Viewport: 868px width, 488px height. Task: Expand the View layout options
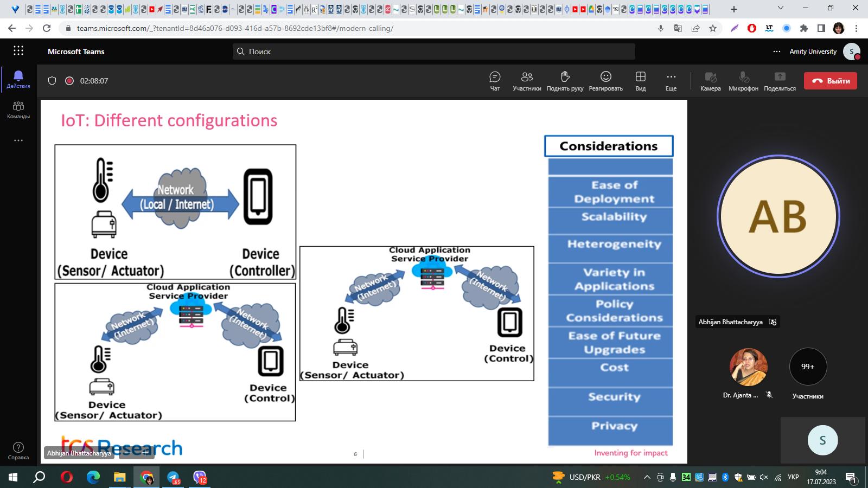pyautogui.click(x=641, y=81)
